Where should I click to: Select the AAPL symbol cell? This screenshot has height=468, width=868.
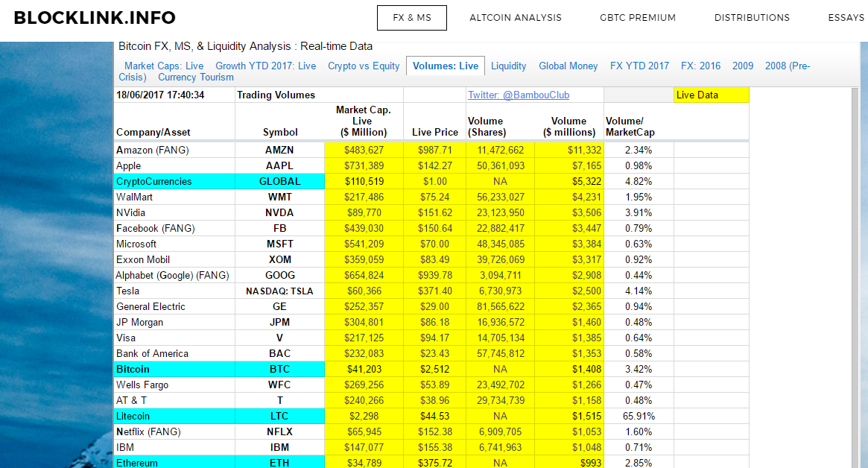pos(279,165)
